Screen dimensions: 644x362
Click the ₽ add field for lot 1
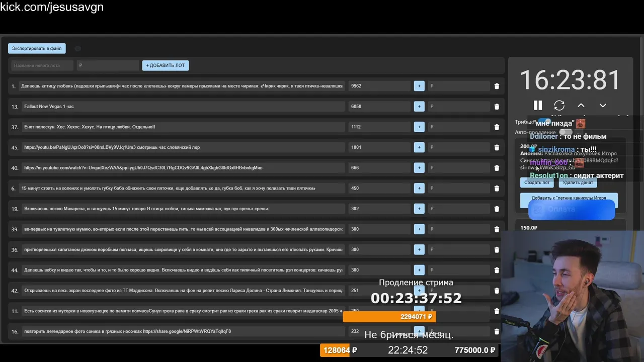(458, 86)
